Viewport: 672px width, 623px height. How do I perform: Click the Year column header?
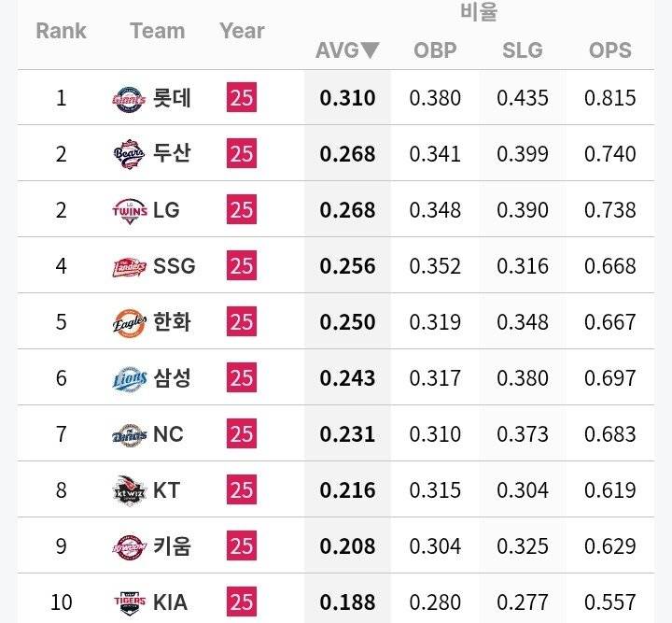tap(242, 31)
